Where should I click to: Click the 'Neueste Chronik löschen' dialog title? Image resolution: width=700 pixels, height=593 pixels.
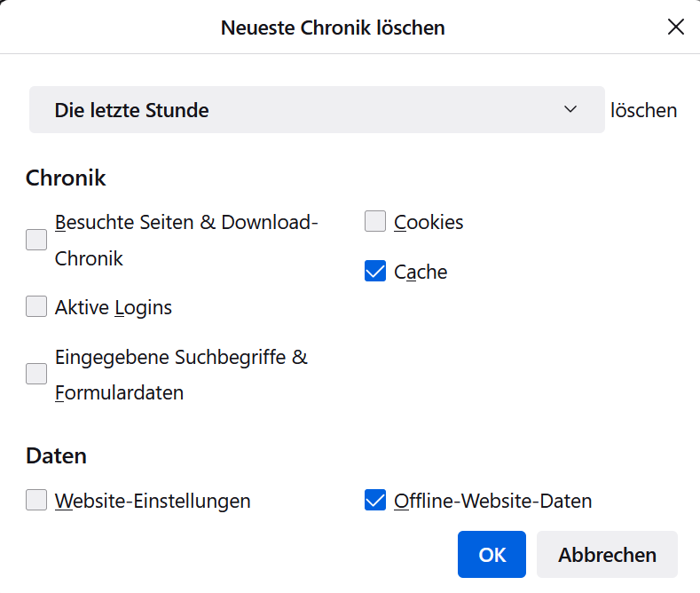tap(333, 28)
